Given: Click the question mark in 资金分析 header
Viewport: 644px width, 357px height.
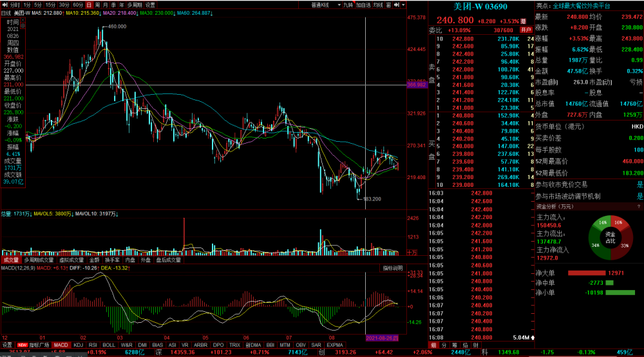Looking at the screenshot, I should 639,207.
